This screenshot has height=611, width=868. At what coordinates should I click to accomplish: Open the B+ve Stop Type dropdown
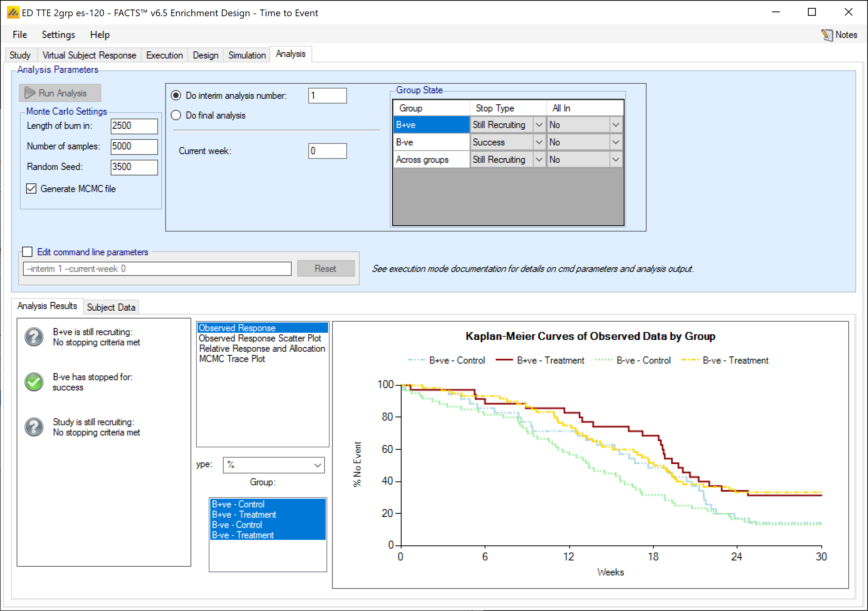[539, 125]
